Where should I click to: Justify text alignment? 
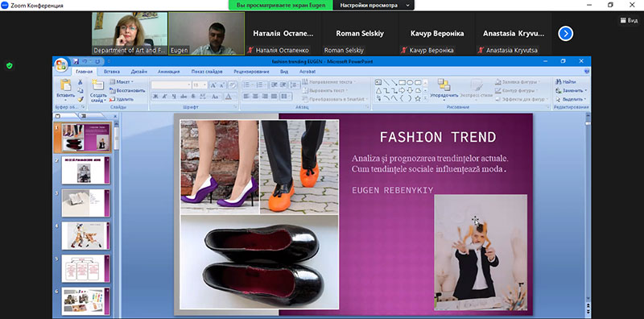point(274,96)
